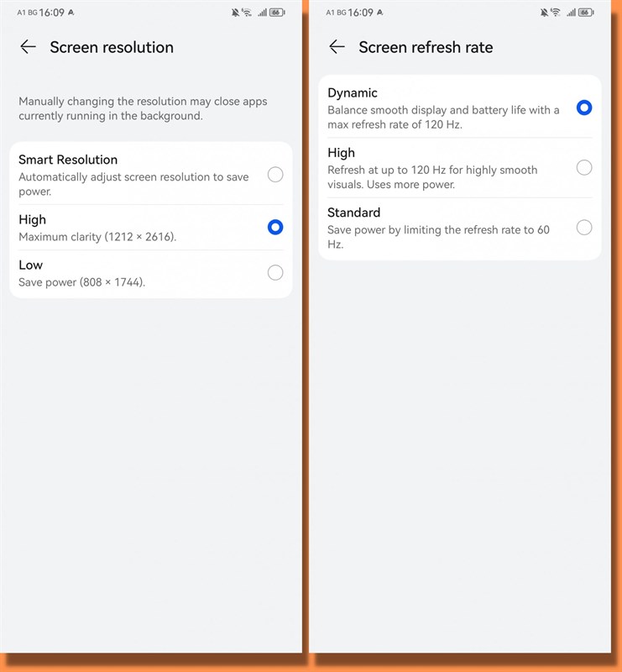Tap the Standard refresh rate option text
The image size is (622, 672).
tap(353, 213)
